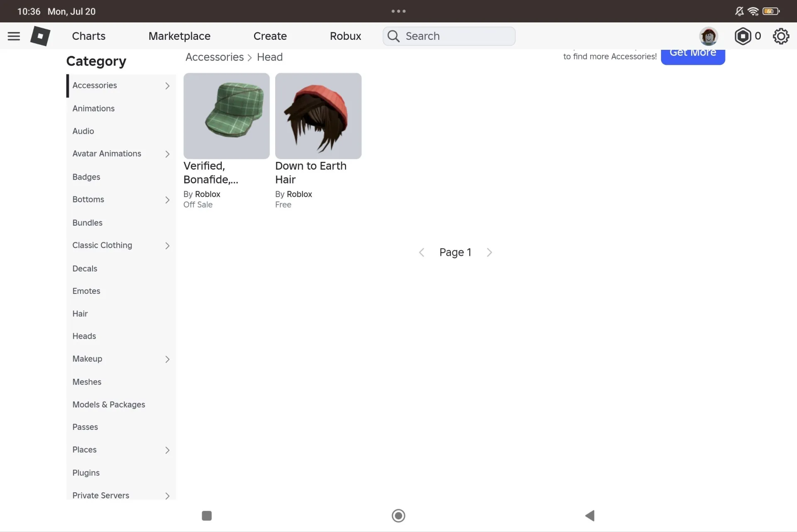Open the Verified, Bonafide item title
797x532 pixels.
point(211,173)
